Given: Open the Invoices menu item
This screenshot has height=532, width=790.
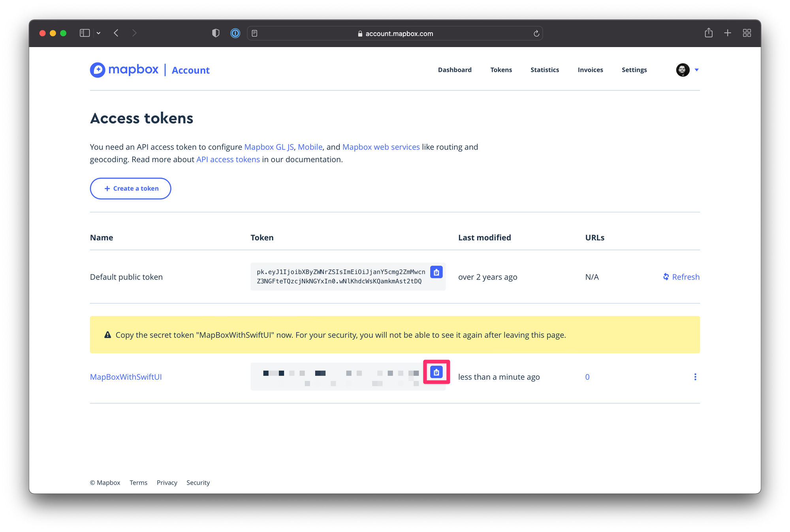Looking at the screenshot, I should 590,70.
